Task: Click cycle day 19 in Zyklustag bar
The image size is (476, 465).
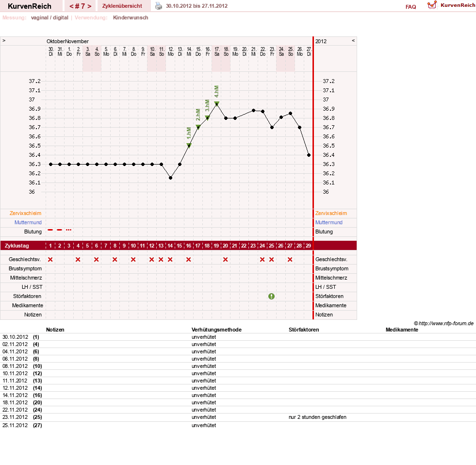Action: (216, 246)
